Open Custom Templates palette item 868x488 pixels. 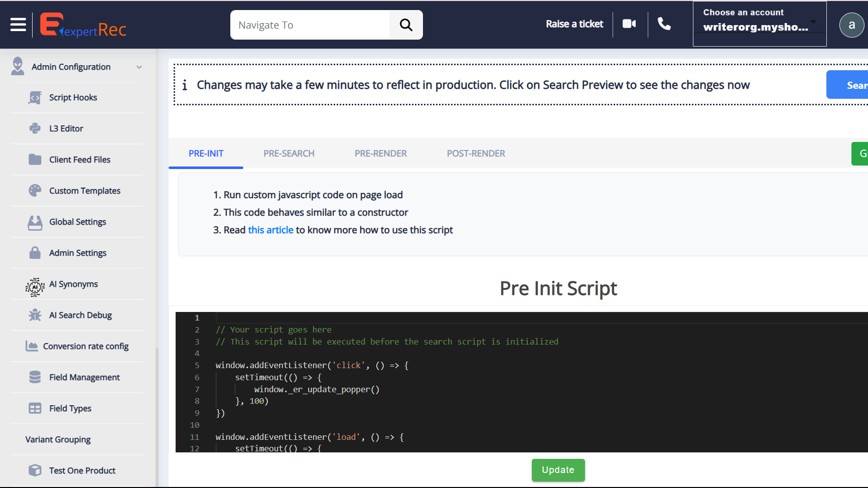[84, 191]
